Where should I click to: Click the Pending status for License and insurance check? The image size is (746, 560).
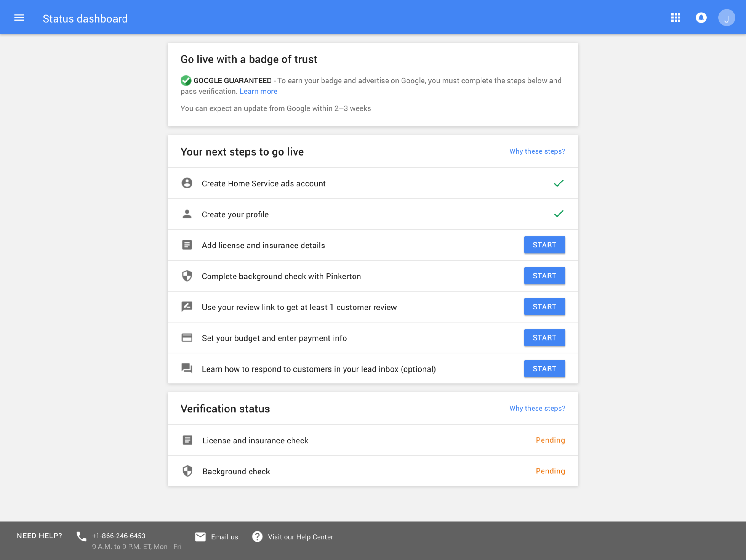pyautogui.click(x=550, y=440)
